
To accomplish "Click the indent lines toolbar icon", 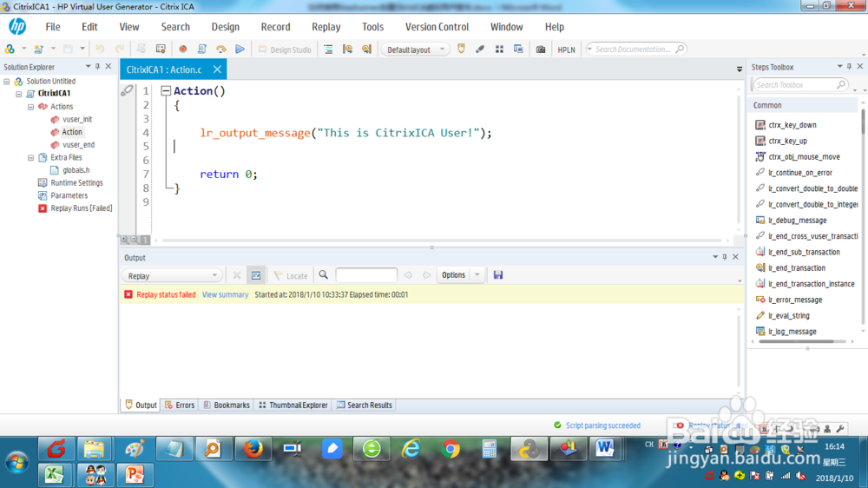I will [328, 49].
